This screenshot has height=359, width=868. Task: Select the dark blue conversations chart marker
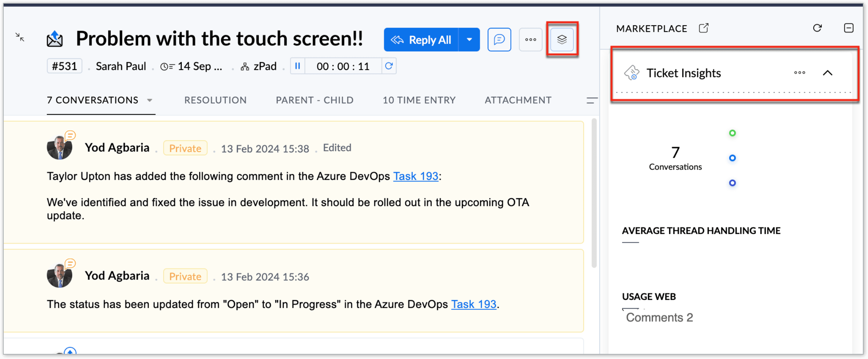tap(732, 183)
